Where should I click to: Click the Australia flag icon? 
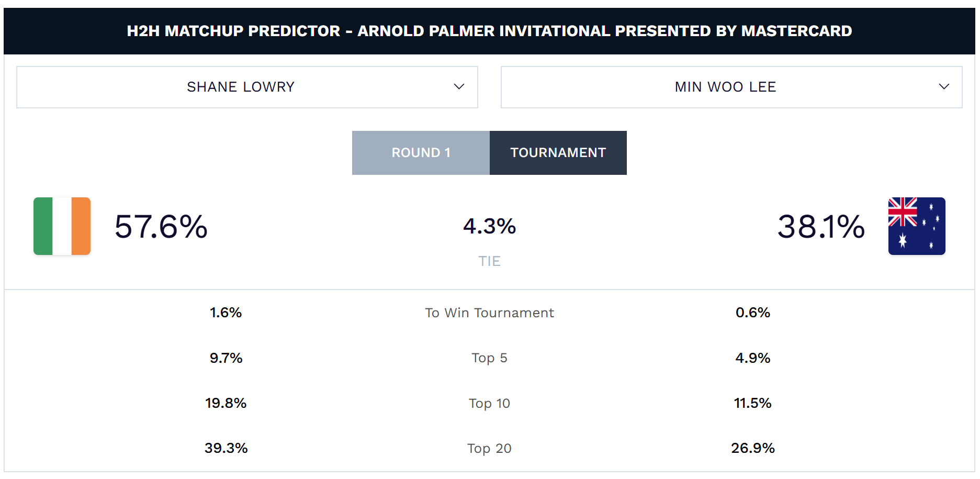916,226
